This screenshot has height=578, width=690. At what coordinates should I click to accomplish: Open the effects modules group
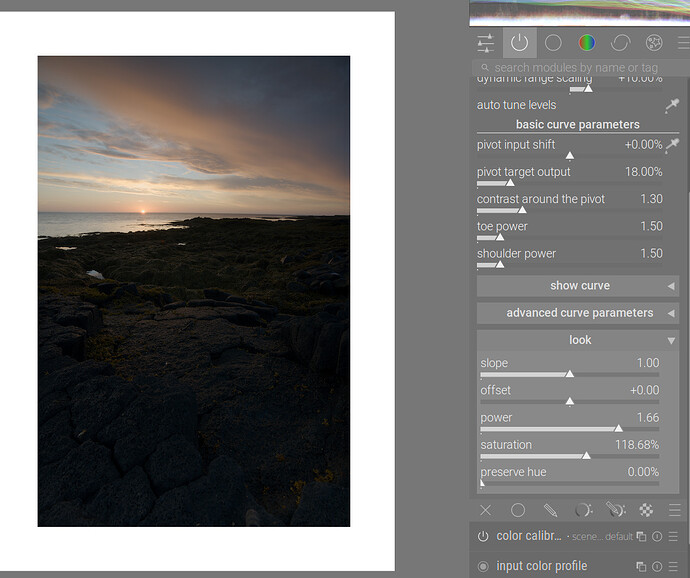[654, 43]
